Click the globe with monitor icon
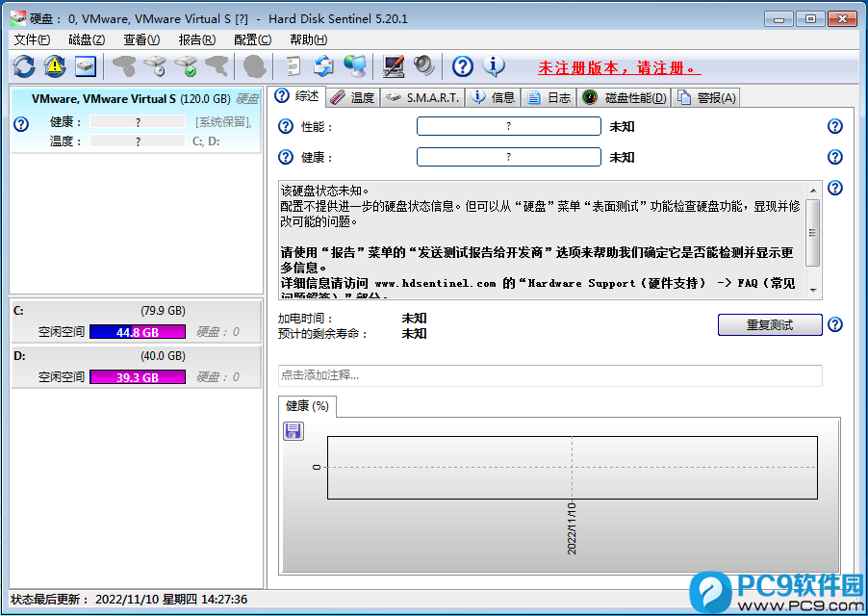868x616 pixels. coord(355,66)
